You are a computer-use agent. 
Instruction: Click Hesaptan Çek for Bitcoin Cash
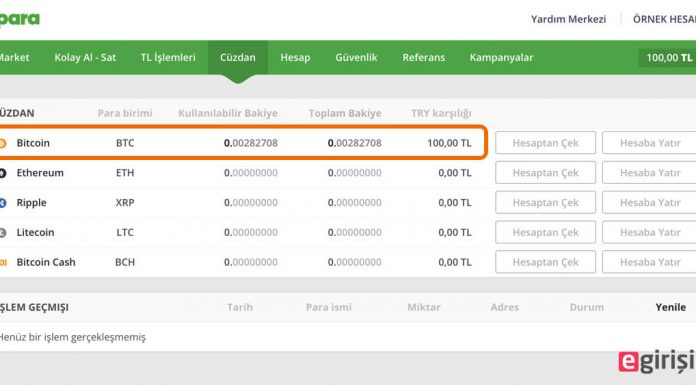(546, 262)
